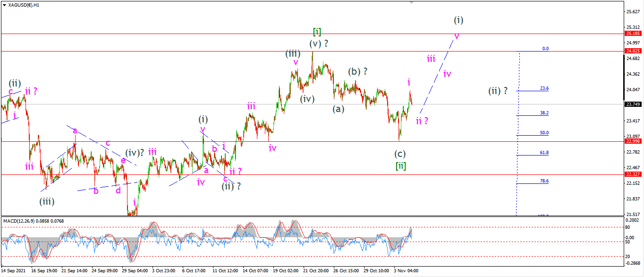
Task: Select the Fibonacci 50.0 level label
Action: pos(544,133)
